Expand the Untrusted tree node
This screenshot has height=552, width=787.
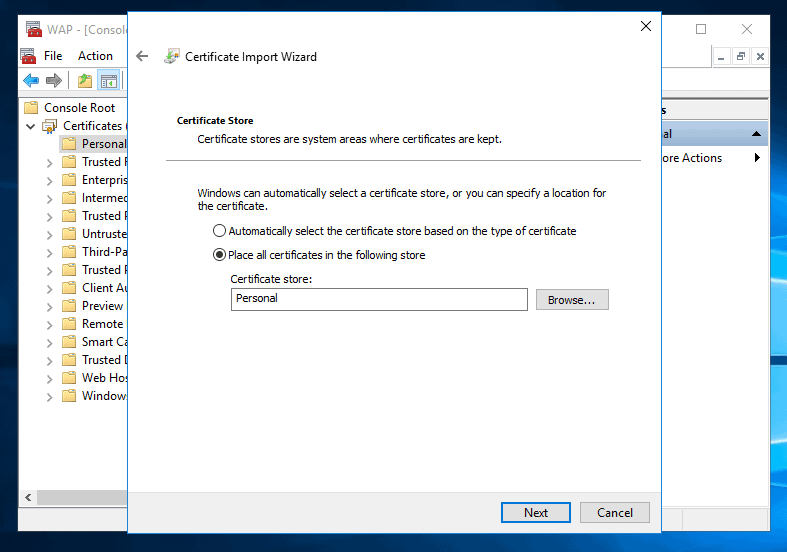coord(49,235)
